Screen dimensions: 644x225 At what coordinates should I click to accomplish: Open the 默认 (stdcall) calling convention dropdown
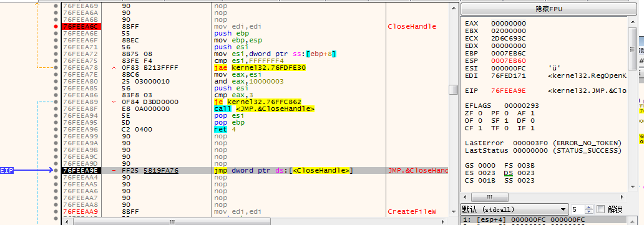[515, 209]
